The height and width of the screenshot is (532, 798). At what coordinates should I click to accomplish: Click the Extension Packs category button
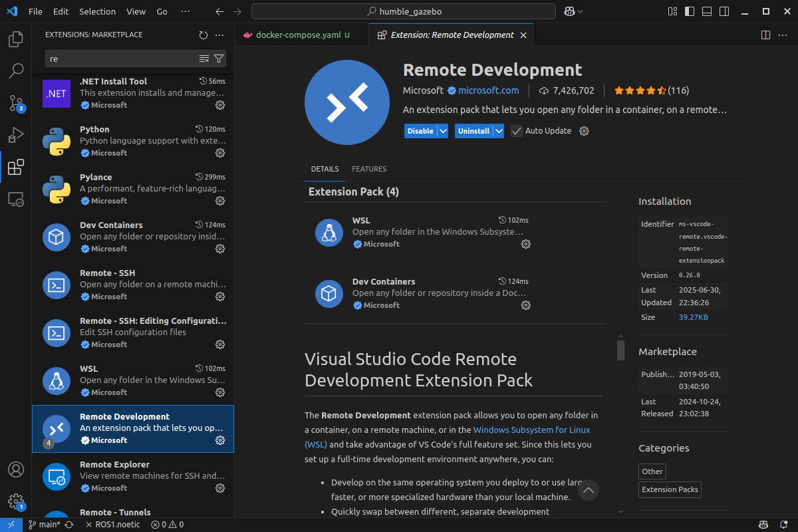[x=670, y=489]
